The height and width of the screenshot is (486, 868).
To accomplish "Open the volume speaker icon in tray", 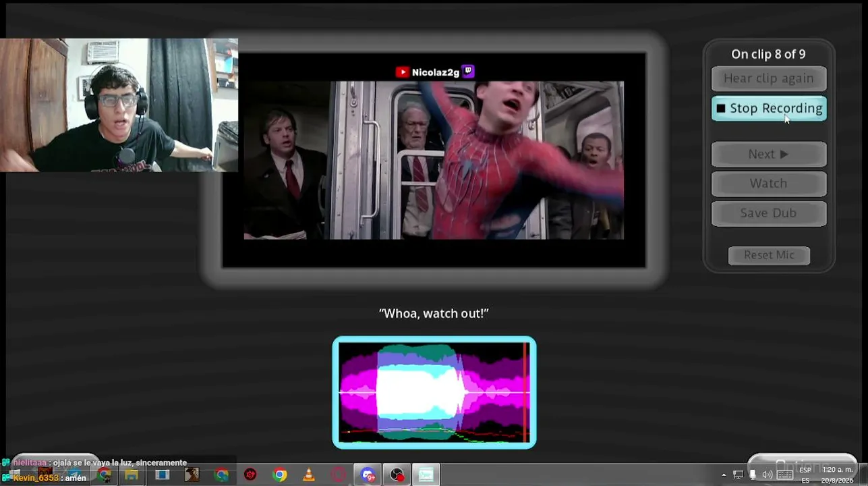I will tap(767, 475).
